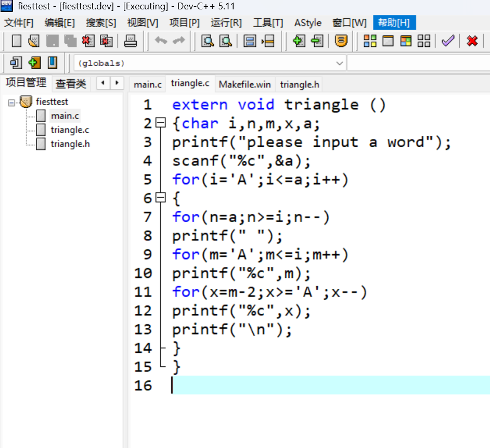The width and height of the screenshot is (490, 448).
Task: Open the 工具[T] menu
Action: [x=268, y=23]
